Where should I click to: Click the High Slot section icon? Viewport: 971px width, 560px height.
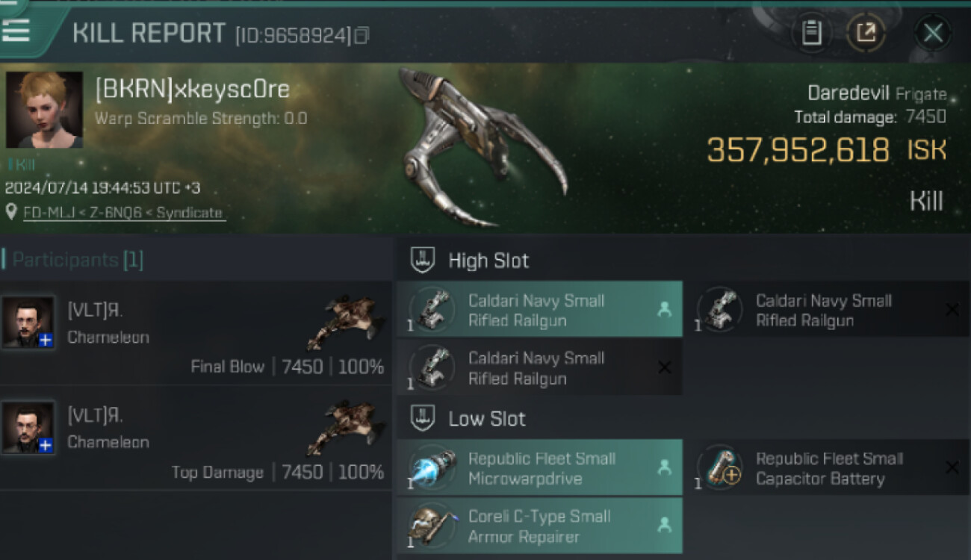click(x=423, y=260)
